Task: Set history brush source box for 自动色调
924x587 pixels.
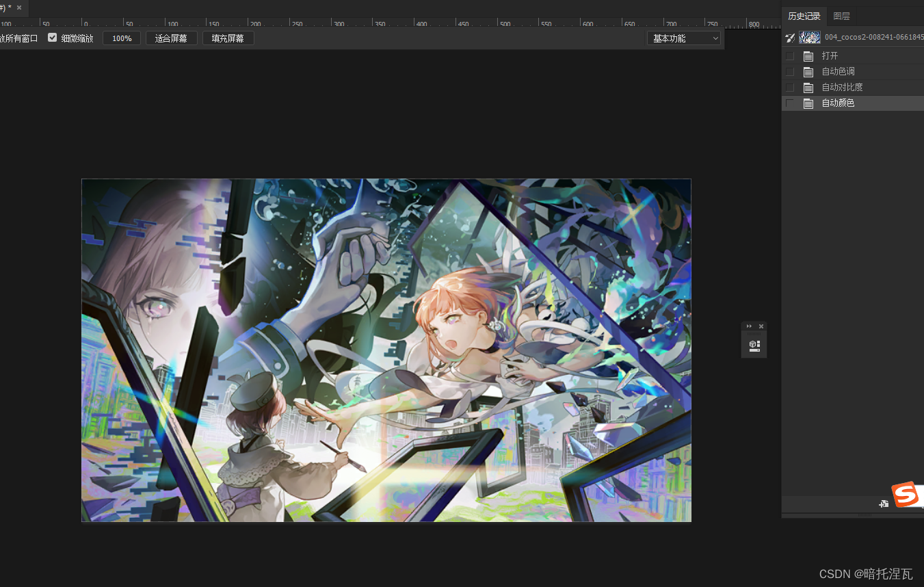Action: [x=790, y=72]
